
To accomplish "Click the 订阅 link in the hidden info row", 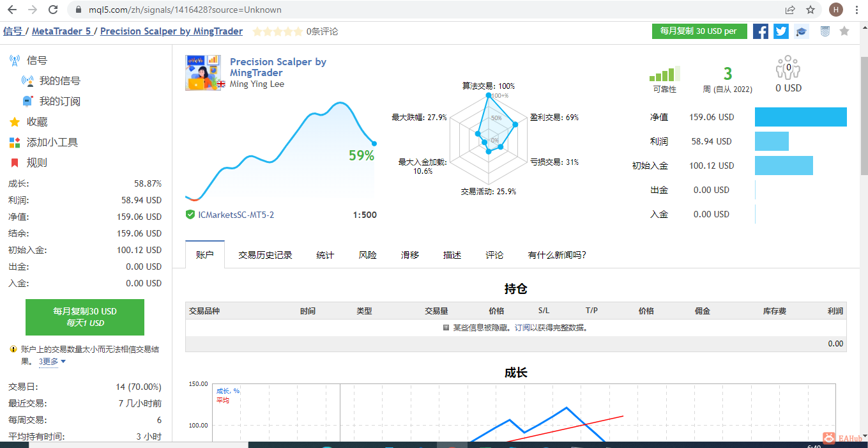I will click(x=522, y=328).
